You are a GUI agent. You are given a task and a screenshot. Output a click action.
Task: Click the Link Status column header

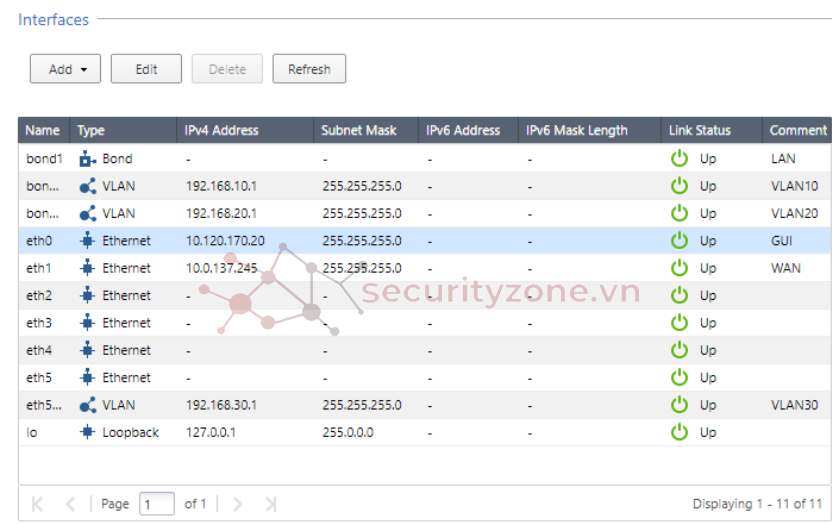pyautogui.click(x=700, y=130)
